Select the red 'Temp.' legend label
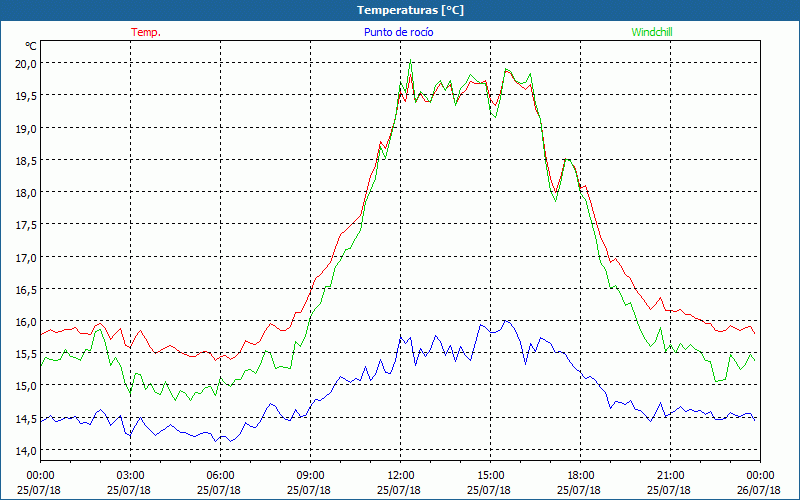The height and width of the screenshot is (500, 800). pyautogui.click(x=146, y=32)
